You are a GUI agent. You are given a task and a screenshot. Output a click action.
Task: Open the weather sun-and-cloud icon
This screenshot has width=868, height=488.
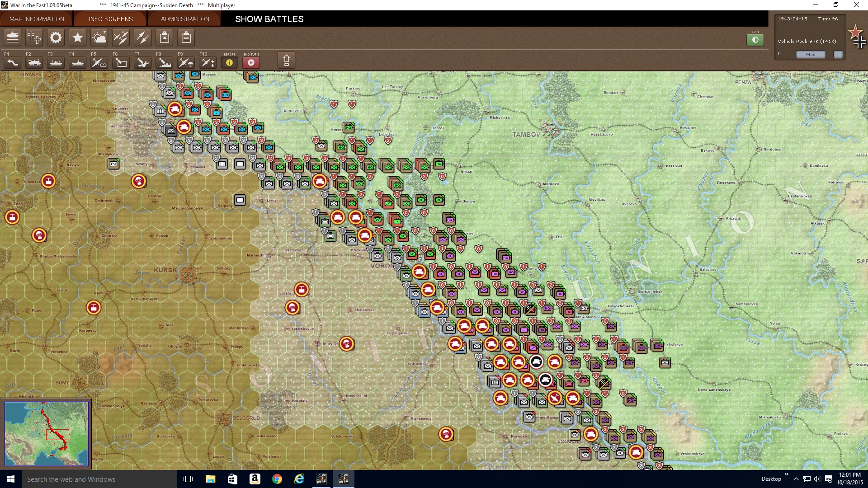tap(99, 38)
